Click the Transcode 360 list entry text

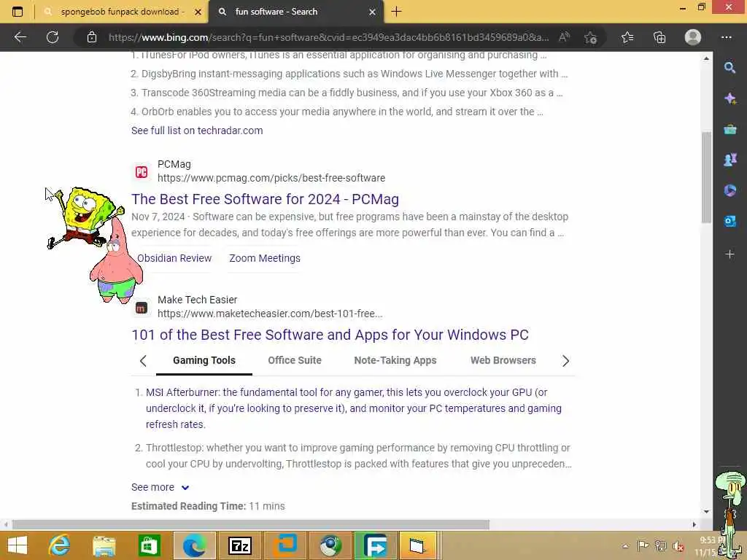(352, 93)
